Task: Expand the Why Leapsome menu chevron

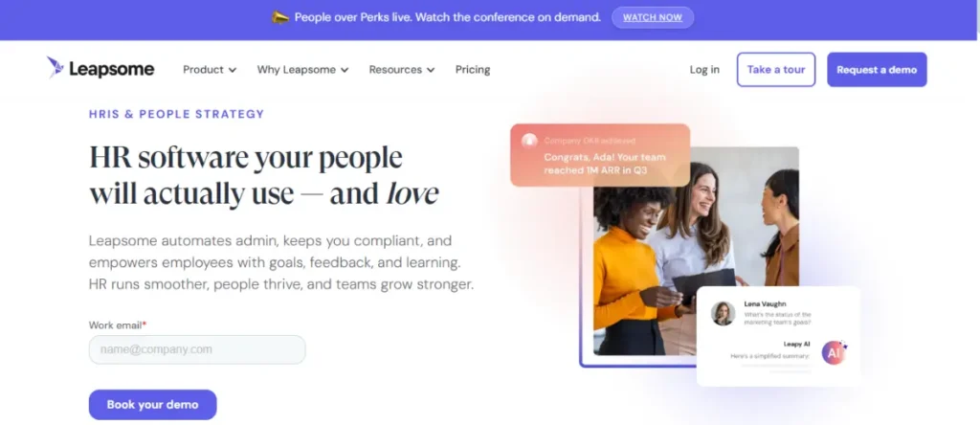Action: pyautogui.click(x=345, y=70)
